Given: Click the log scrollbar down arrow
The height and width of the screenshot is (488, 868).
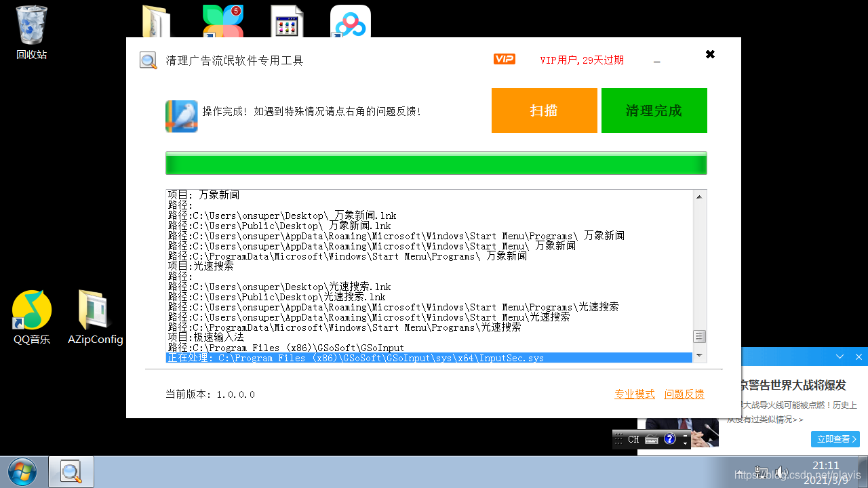Looking at the screenshot, I should click(700, 356).
